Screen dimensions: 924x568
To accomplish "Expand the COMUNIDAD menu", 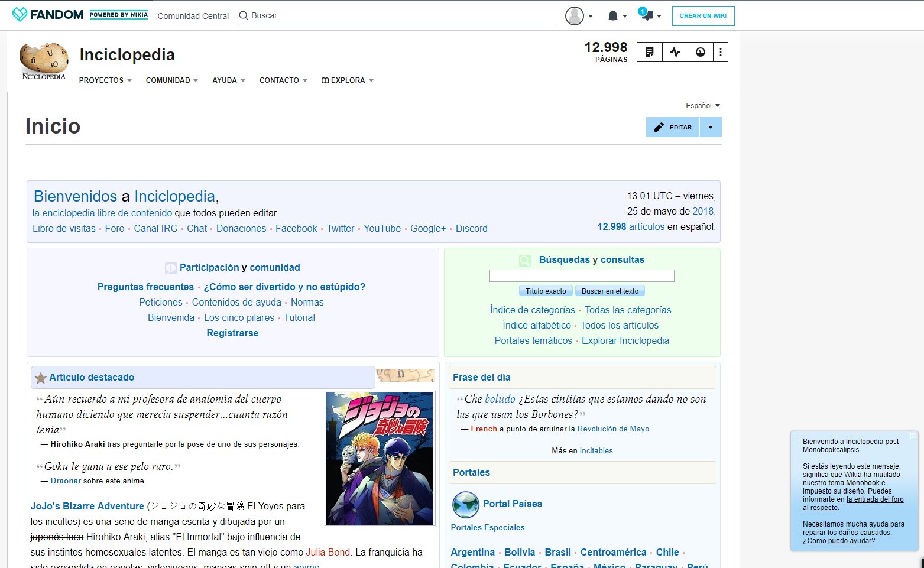I will coord(172,80).
